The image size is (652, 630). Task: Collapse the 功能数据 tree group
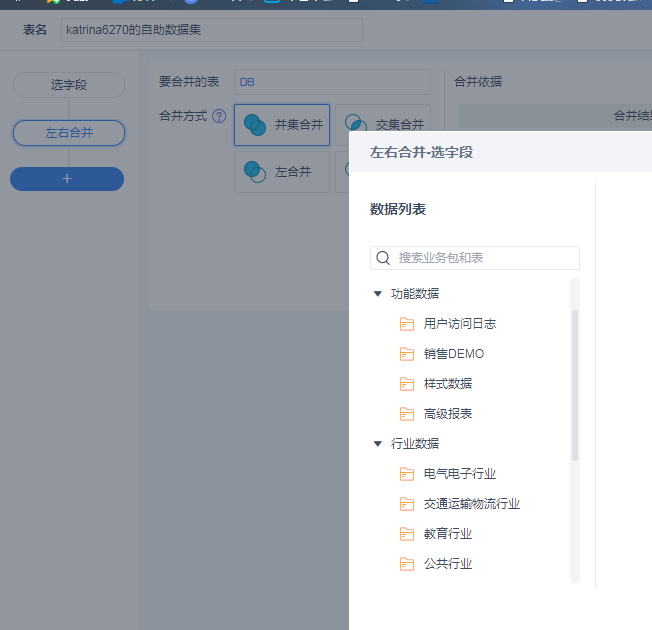(377, 294)
